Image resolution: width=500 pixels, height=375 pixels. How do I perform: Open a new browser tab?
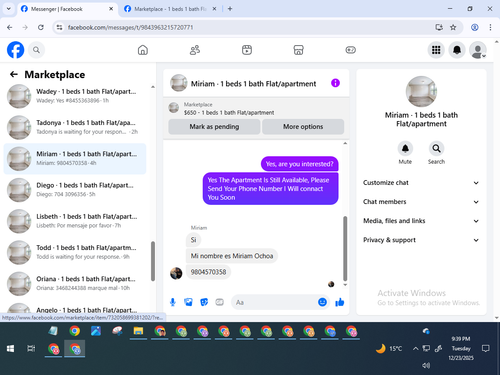pos(230,9)
